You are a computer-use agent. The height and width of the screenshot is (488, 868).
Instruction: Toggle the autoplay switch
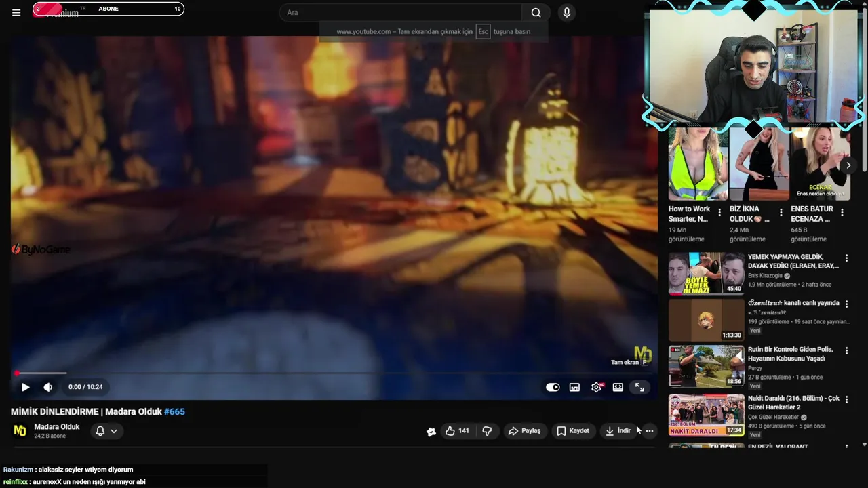[x=553, y=387]
